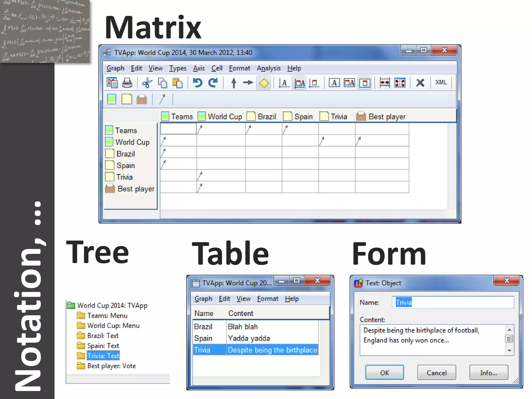This screenshot has height=399, width=532.
Task: Select the relationship arrow tool
Action: [162, 99]
